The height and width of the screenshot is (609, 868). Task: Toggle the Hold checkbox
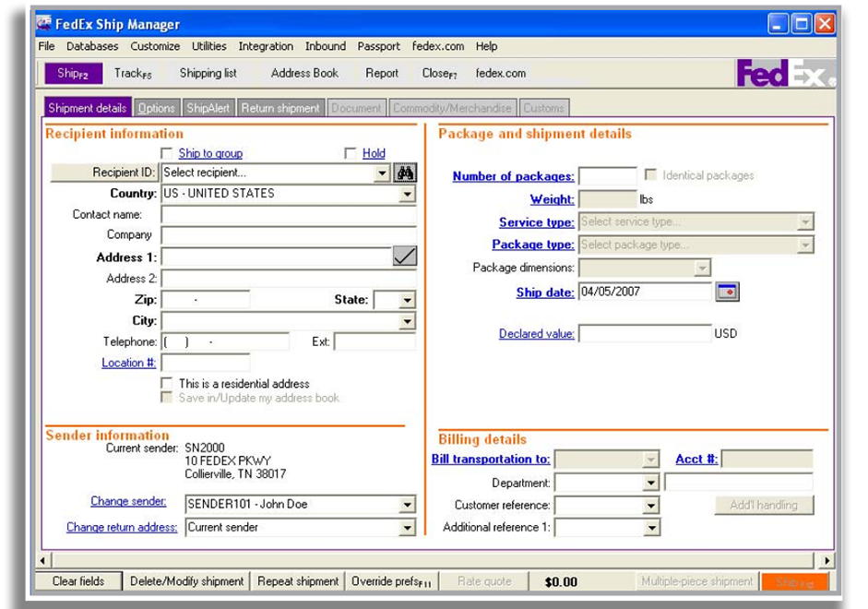(351, 153)
